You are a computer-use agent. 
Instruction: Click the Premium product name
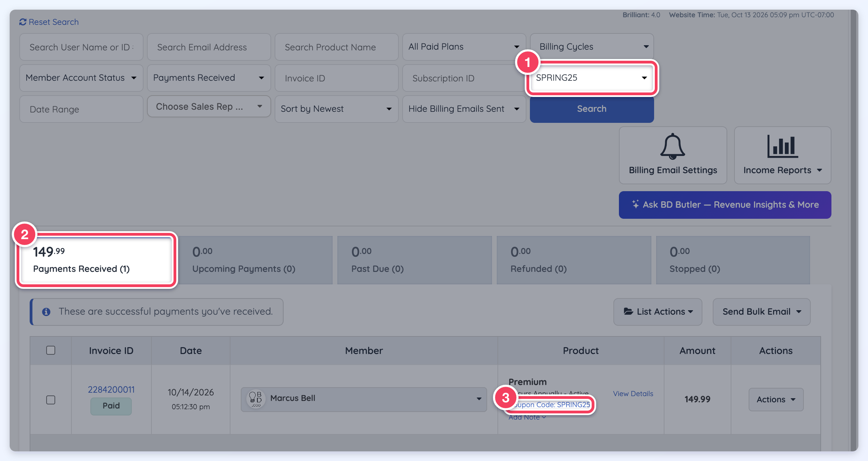(527, 382)
